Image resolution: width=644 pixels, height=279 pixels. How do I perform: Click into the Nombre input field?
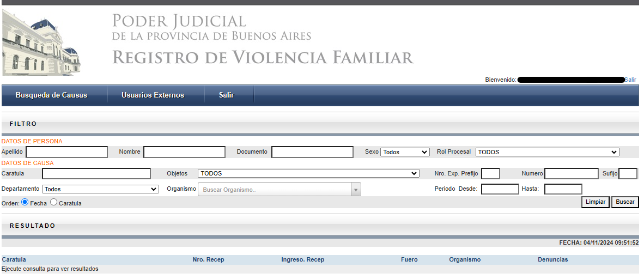click(x=184, y=152)
